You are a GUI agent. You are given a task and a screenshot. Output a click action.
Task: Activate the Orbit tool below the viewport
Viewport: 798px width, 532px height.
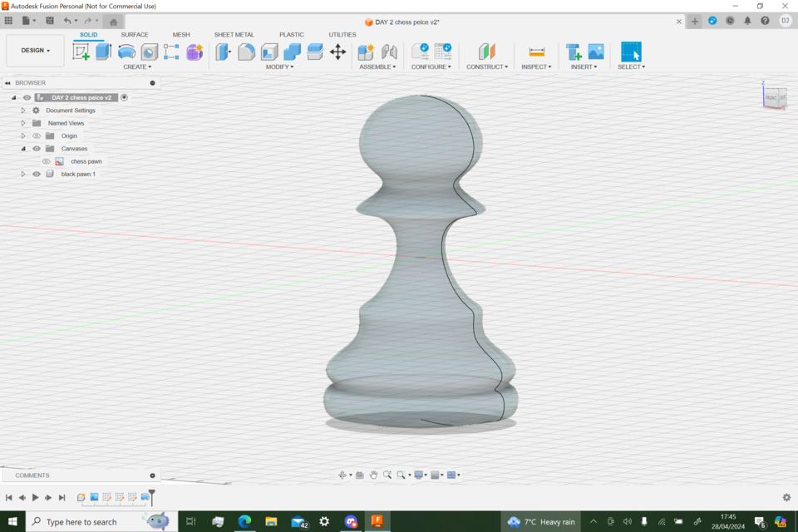click(342, 474)
